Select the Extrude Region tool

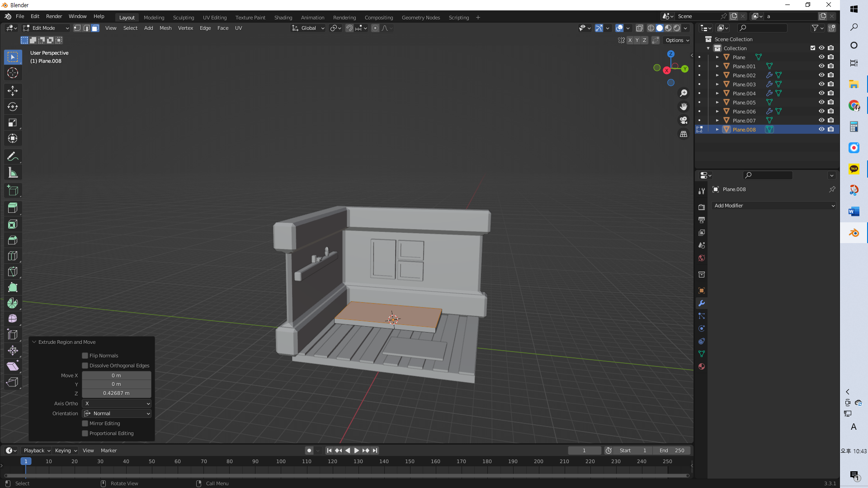[x=13, y=208]
